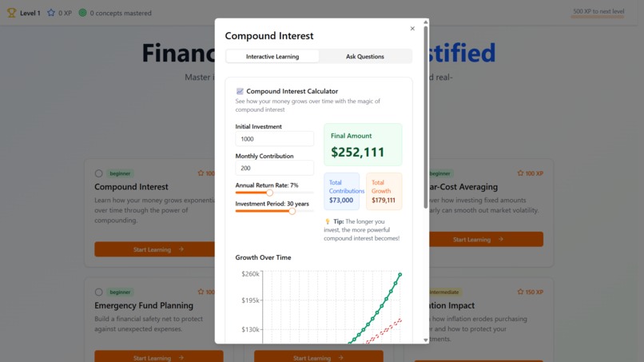Select the Interactive Learning tab
The height and width of the screenshot is (362, 644).
tap(272, 56)
